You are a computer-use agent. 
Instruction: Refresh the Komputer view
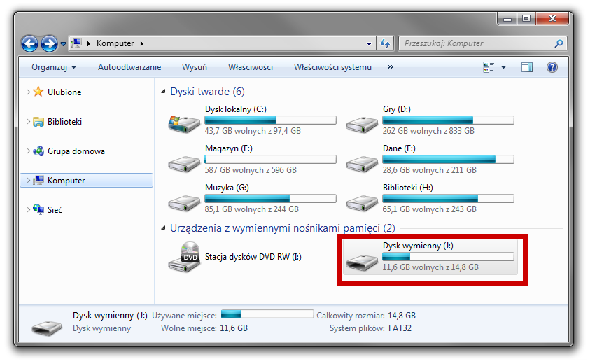[x=384, y=43]
